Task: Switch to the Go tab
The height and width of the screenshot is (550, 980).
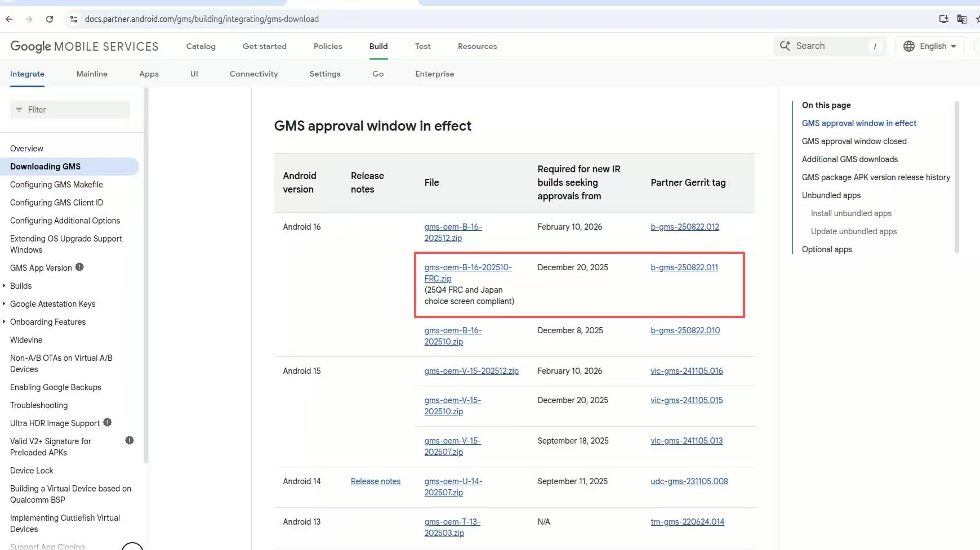Action: click(378, 74)
